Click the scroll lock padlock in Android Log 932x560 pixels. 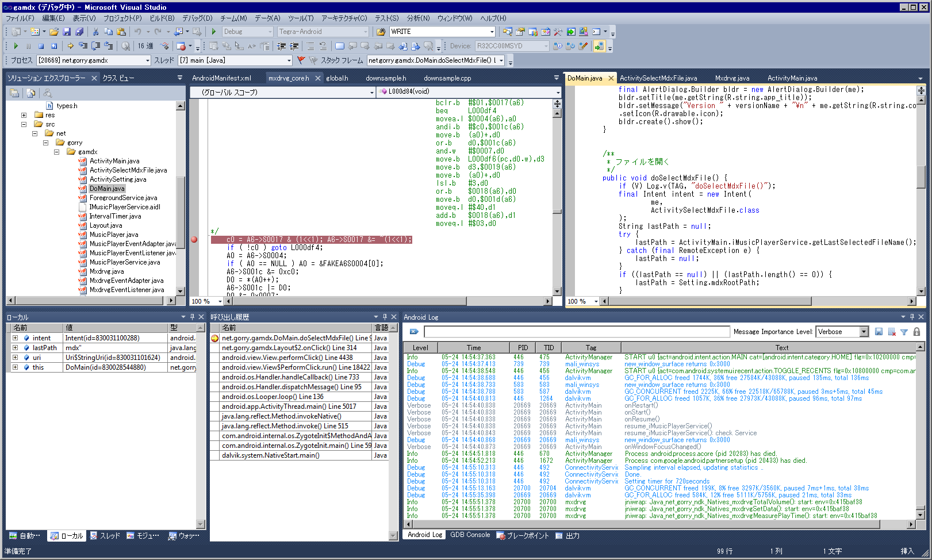(x=916, y=332)
